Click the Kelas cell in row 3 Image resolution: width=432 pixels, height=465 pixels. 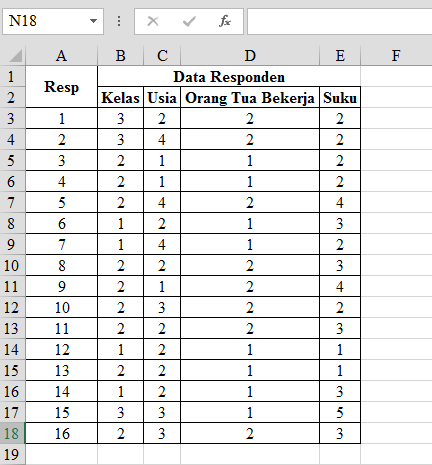(120, 118)
